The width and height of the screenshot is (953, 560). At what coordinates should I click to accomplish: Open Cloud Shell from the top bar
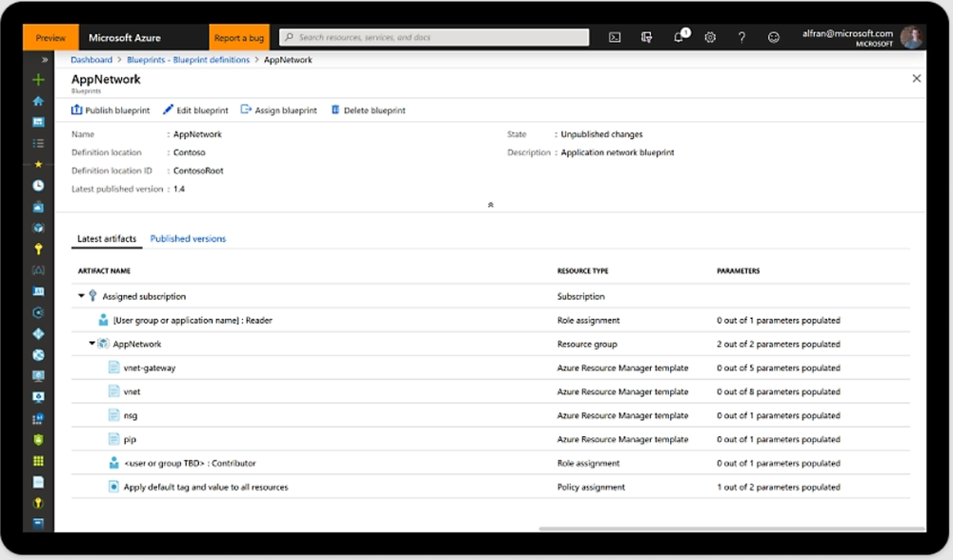pyautogui.click(x=615, y=37)
